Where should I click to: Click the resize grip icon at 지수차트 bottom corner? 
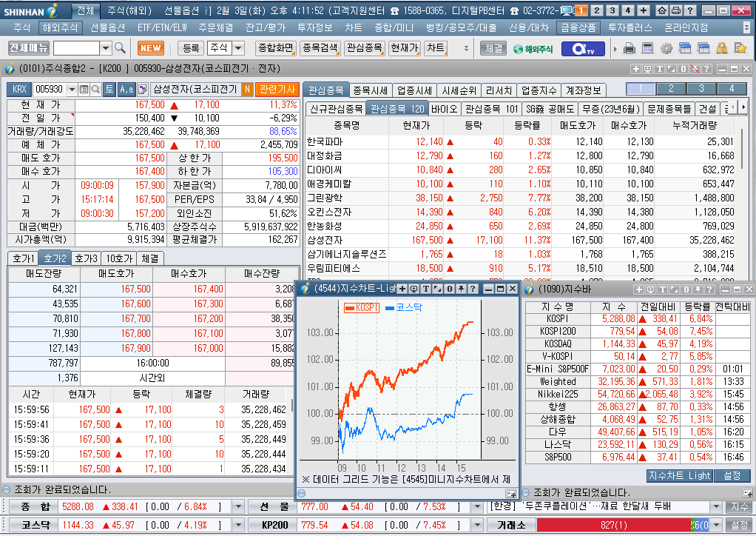tap(511, 493)
